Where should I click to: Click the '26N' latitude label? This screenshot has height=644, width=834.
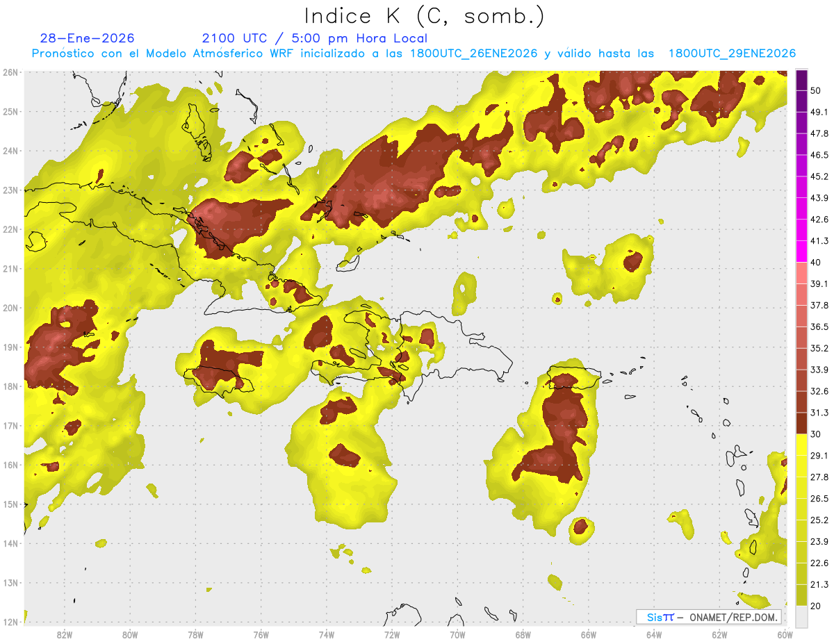(10, 72)
